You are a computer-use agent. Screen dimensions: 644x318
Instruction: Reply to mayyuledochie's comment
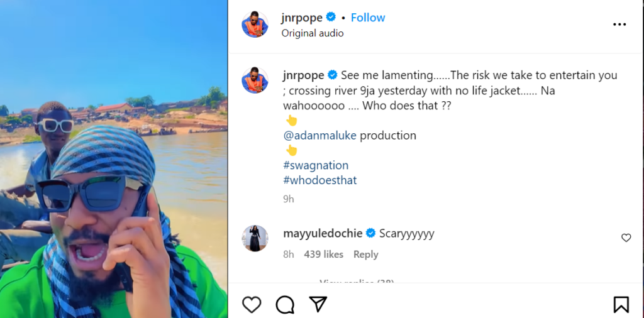tap(365, 255)
